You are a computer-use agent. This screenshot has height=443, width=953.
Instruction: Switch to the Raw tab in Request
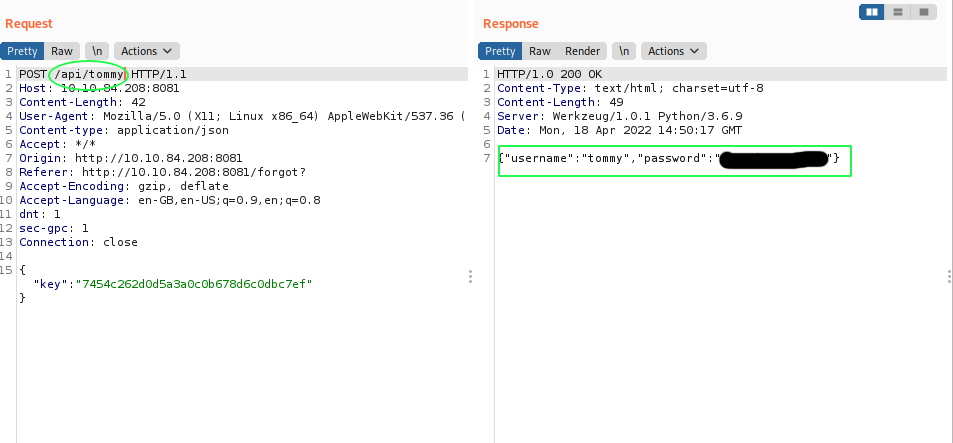point(62,51)
